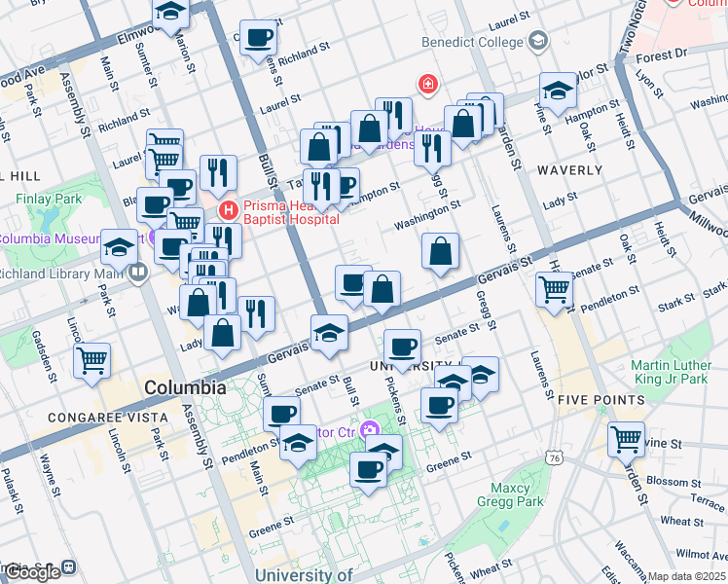This screenshot has width=728, height=584.
Task: Click the Map data ©2025 attribution
Action: (x=686, y=576)
